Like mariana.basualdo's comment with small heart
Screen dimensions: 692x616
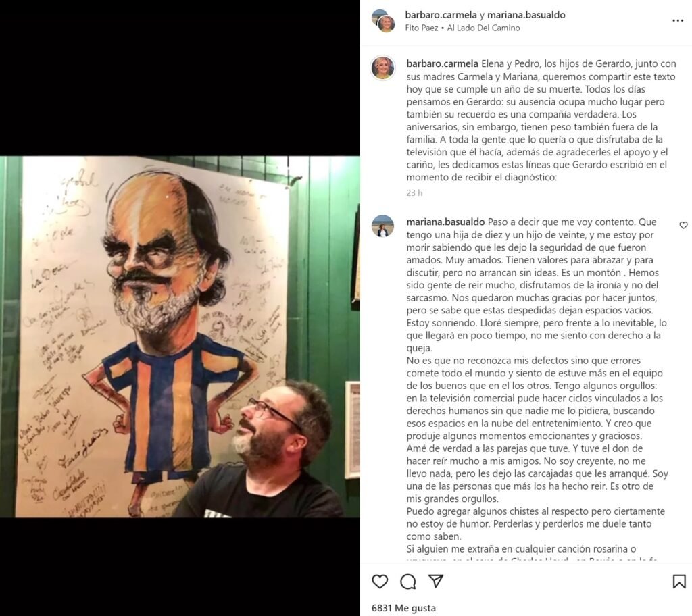[683, 225]
